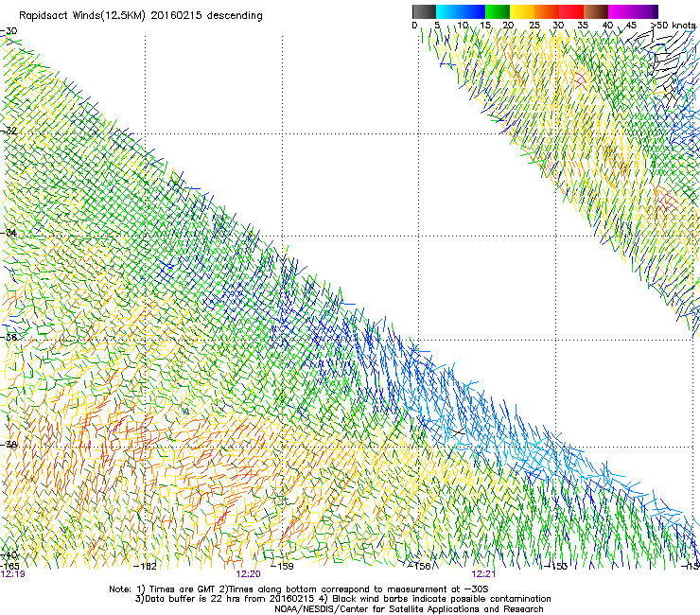700x615 pixels.
Task: Click the '>50 knots' legend label
Action: click(x=674, y=26)
